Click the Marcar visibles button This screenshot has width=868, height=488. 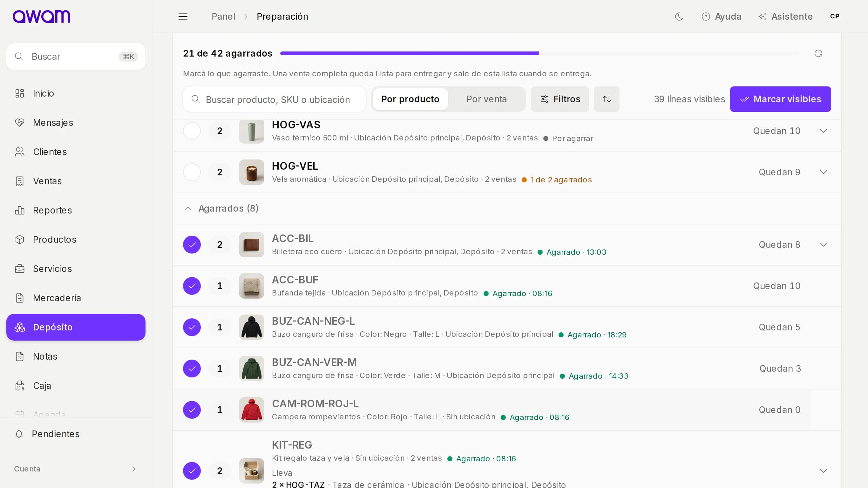pyautogui.click(x=780, y=99)
